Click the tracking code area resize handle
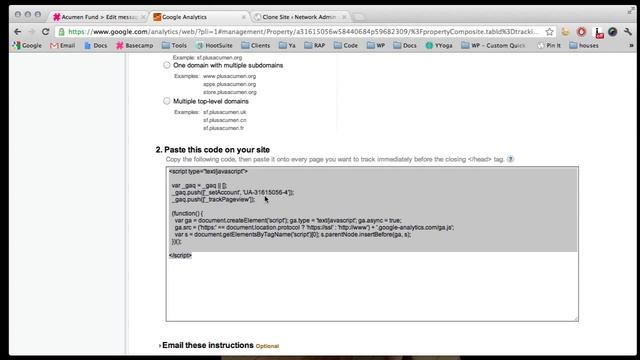Image resolution: width=640 pixels, height=360 pixels. point(576,318)
